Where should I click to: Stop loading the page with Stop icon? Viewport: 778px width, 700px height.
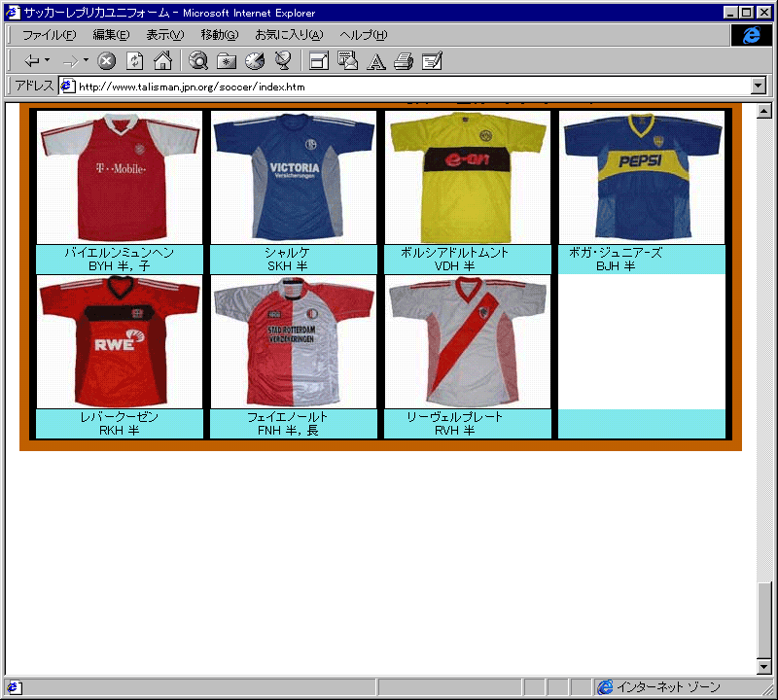106,61
